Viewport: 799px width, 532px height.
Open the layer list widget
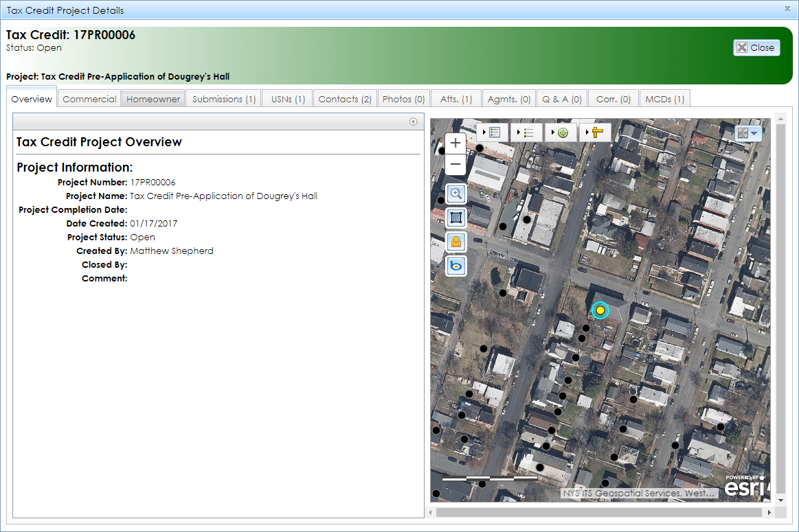(529, 132)
